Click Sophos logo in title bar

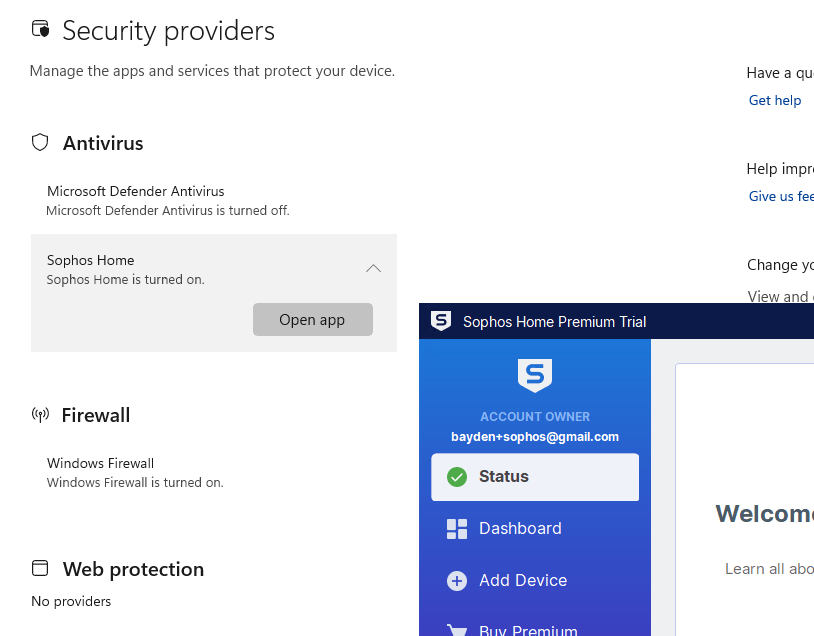point(441,321)
